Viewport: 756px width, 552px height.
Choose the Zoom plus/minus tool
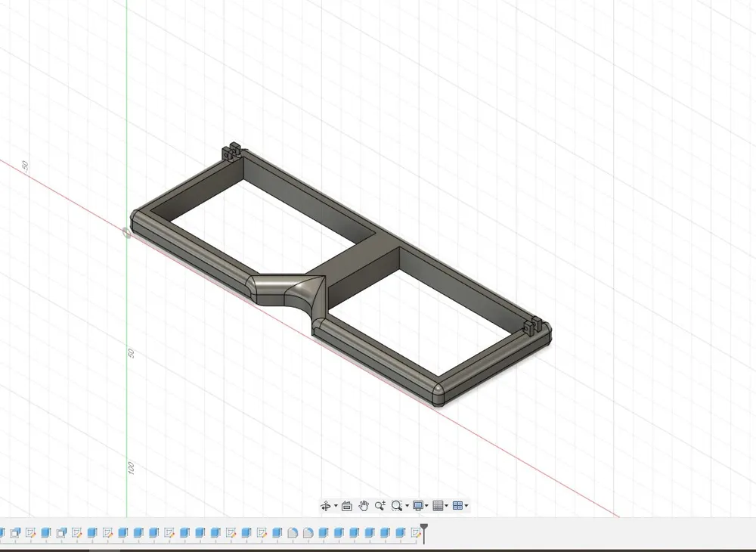380,505
